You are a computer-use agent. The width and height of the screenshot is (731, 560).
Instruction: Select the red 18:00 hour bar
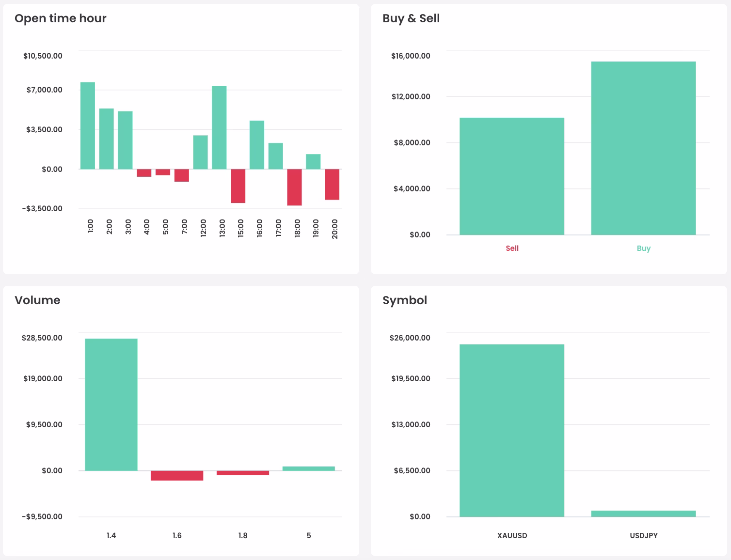[x=294, y=187]
